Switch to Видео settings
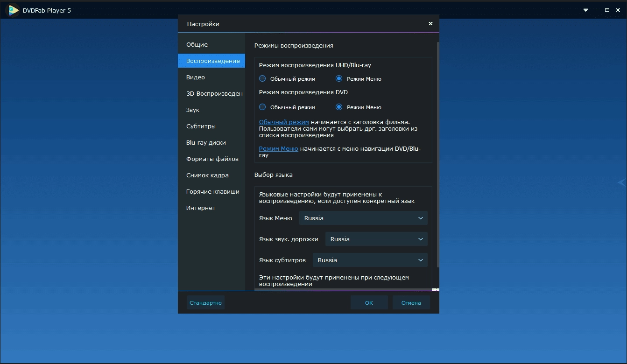This screenshot has height=364, width=627. [211, 77]
